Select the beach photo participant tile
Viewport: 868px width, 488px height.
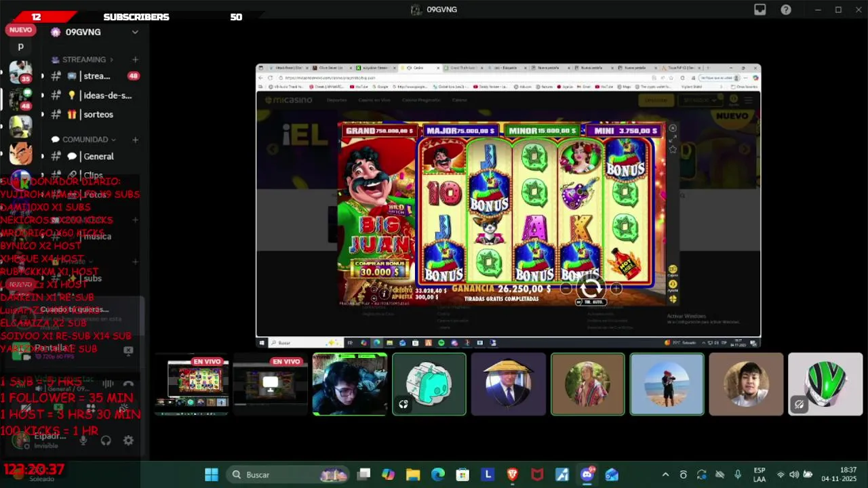667,384
